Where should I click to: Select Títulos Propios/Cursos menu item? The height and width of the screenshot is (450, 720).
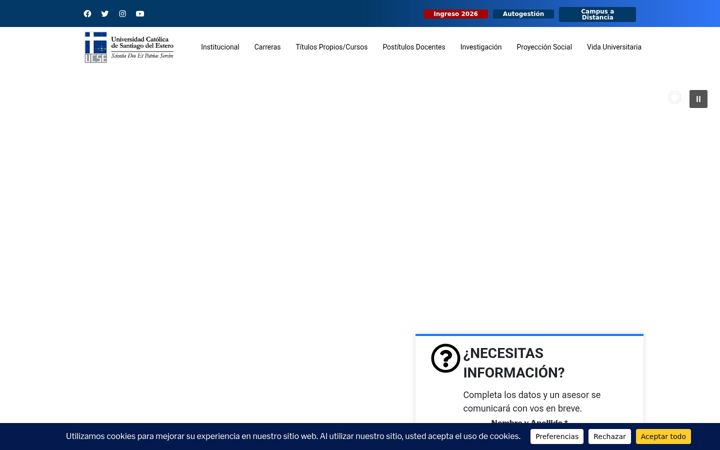332,47
